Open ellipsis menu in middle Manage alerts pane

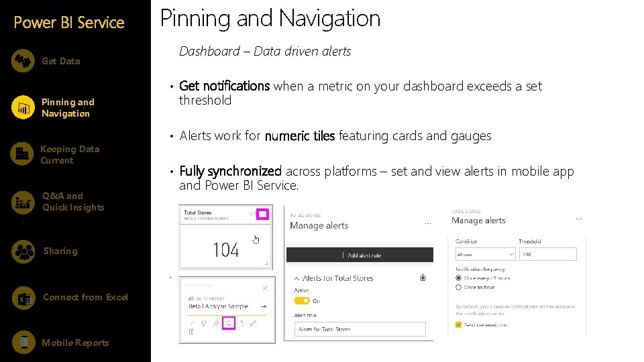[x=427, y=224]
